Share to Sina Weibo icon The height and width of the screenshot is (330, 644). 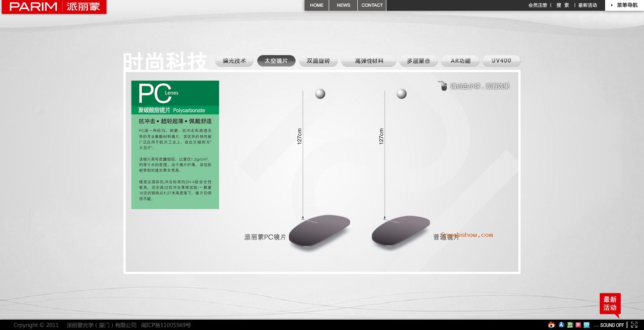(x=551, y=325)
